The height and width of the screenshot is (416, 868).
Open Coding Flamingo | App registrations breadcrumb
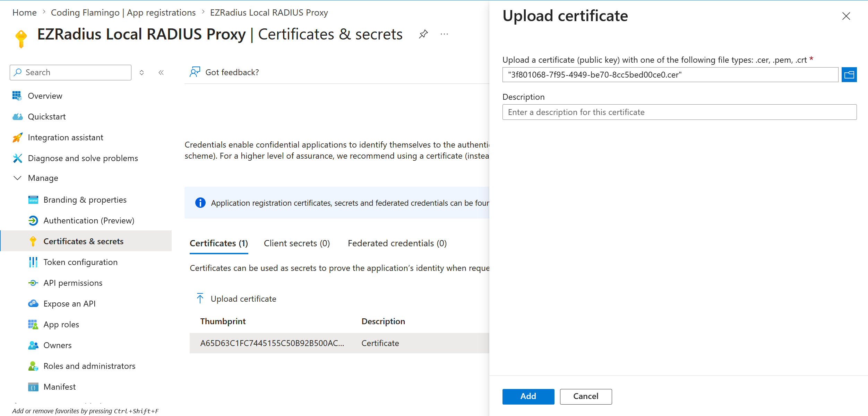(x=123, y=12)
